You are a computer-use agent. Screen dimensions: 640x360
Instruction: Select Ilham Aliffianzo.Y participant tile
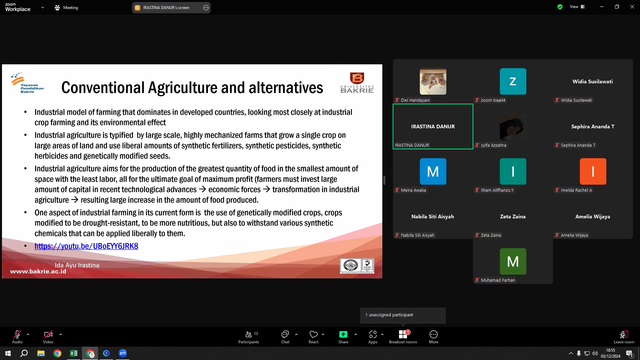click(x=513, y=171)
